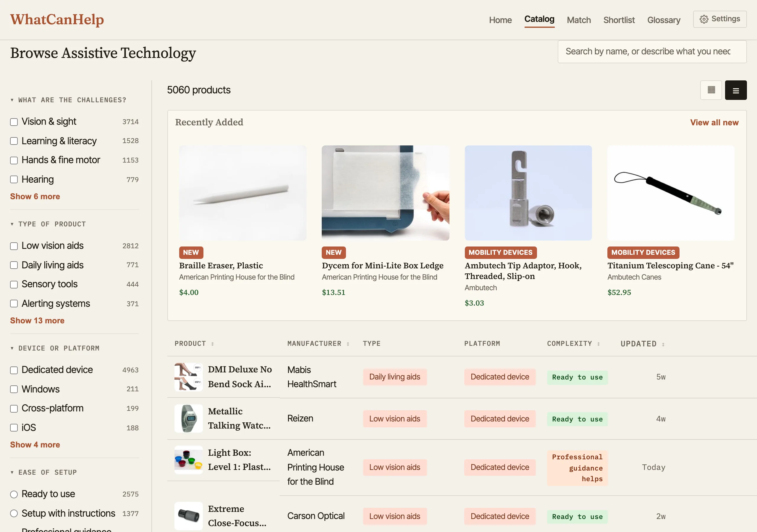Click the WhatCanHelp logo
Viewport: 757px width, 532px height.
57,19
